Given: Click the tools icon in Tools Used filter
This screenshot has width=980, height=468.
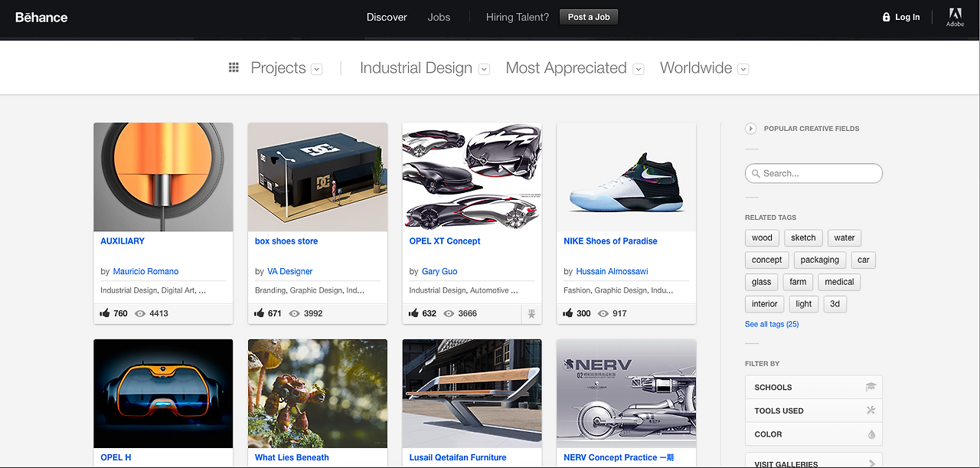Looking at the screenshot, I should click(871, 411).
